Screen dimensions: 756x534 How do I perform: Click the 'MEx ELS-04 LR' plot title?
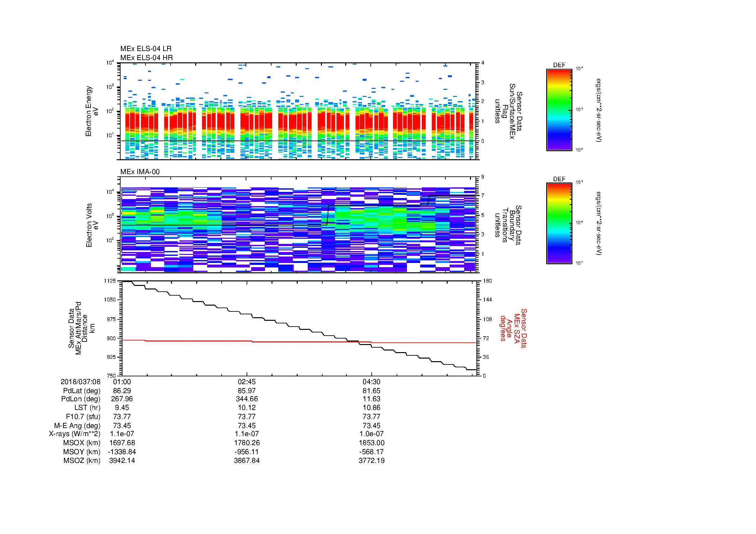pyautogui.click(x=146, y=49)
